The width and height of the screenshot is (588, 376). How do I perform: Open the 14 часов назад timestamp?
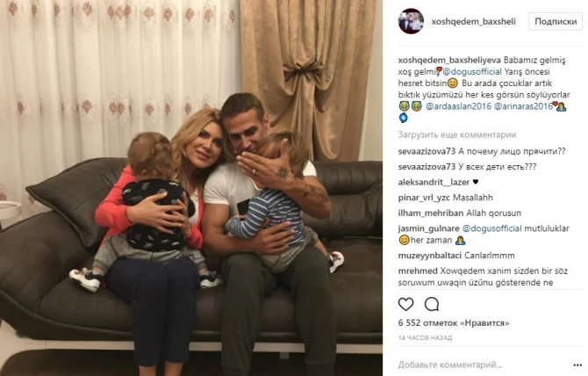[425, 337]
